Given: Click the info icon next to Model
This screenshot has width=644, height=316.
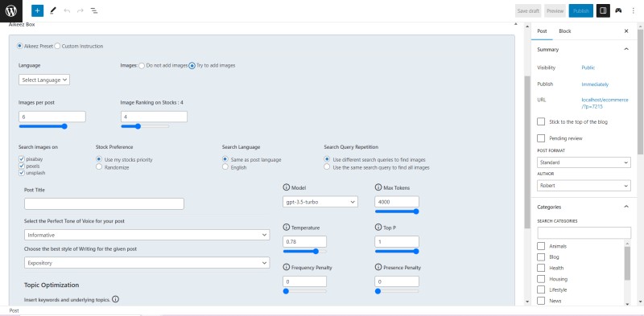Looking at the screenshot, I should point(287,187).
